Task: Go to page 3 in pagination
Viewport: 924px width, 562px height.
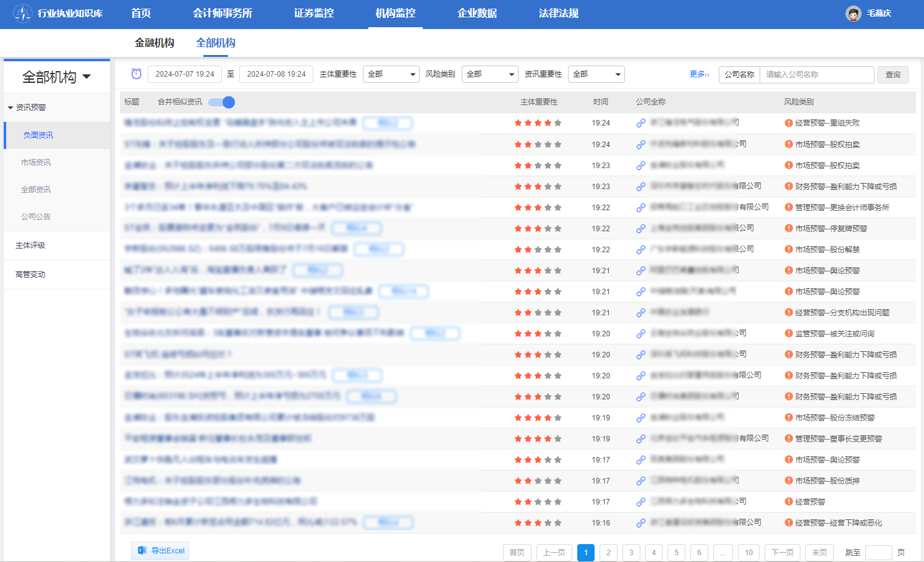Action: (631, 552)
